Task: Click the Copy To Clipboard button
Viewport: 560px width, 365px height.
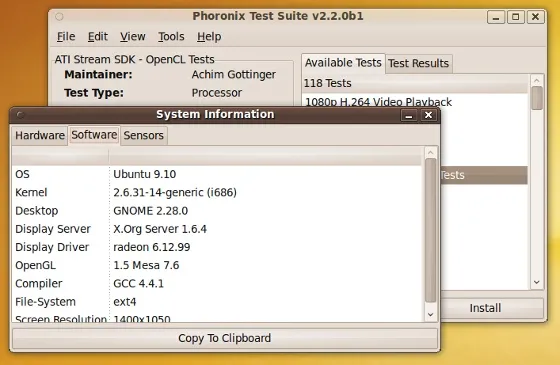Action: (225, 338)
